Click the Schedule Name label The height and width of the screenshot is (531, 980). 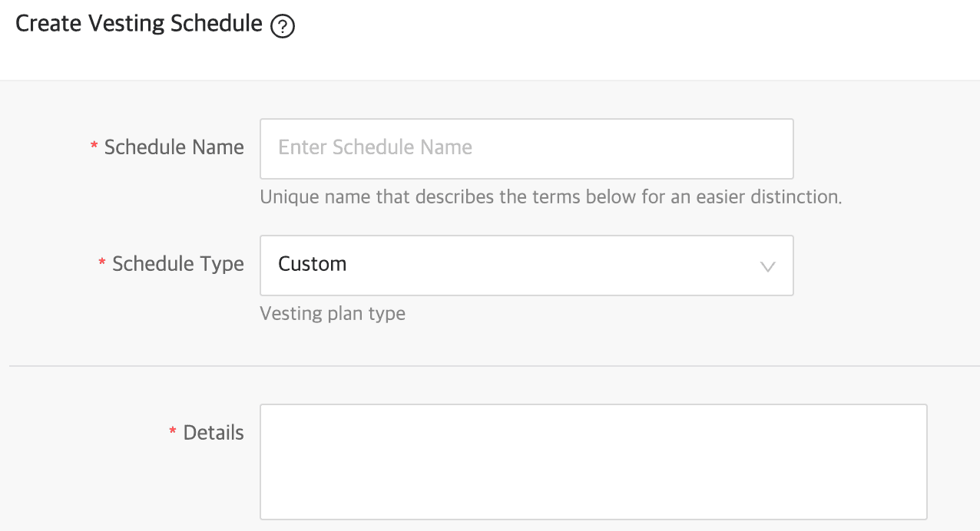(x=174, y=147)
